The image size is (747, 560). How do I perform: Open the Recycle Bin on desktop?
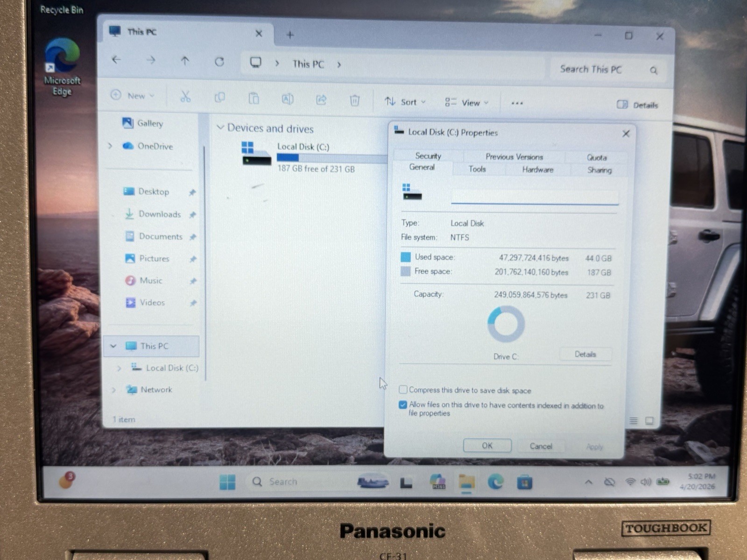(62, 9)
